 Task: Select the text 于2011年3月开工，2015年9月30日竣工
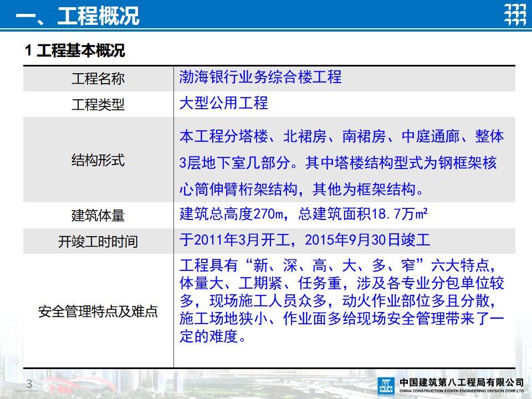coord(305,240)
